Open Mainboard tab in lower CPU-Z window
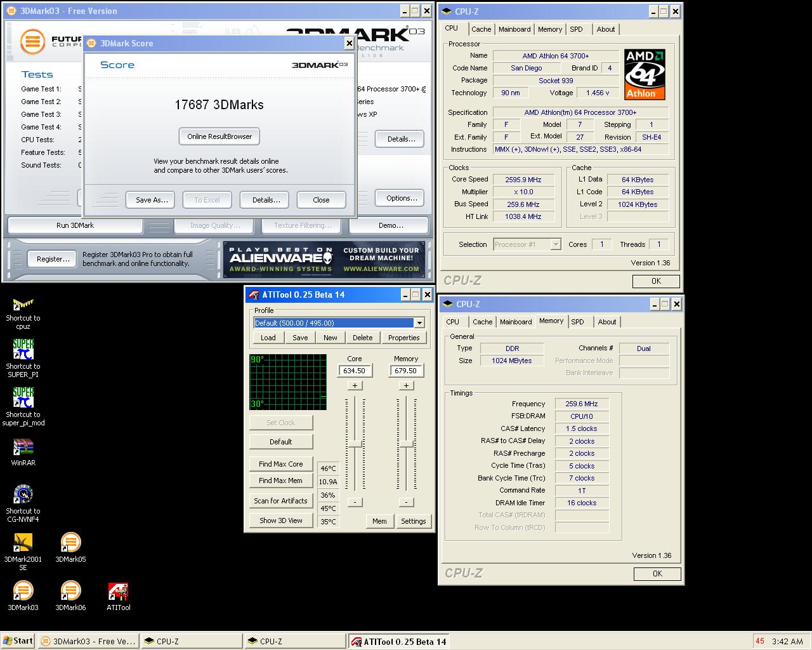Viewport: 812px width, 650px height. pyautogui.click(x=516, y=322)
